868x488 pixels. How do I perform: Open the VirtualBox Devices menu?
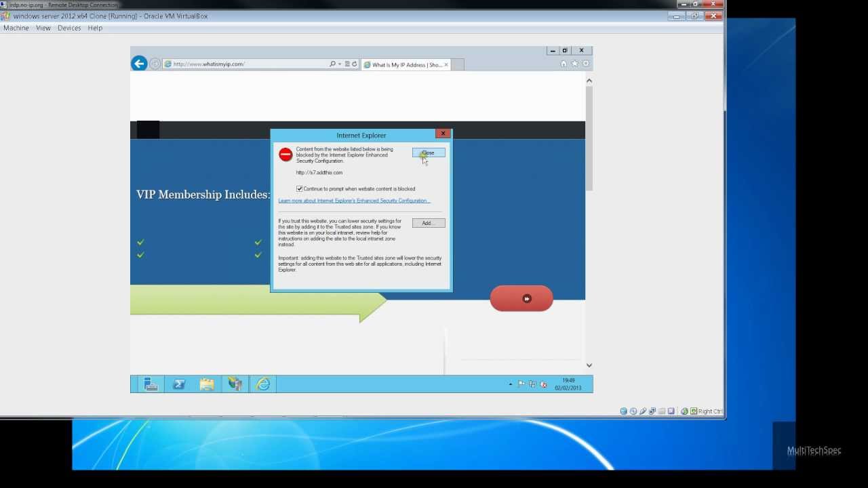[69, 28]
